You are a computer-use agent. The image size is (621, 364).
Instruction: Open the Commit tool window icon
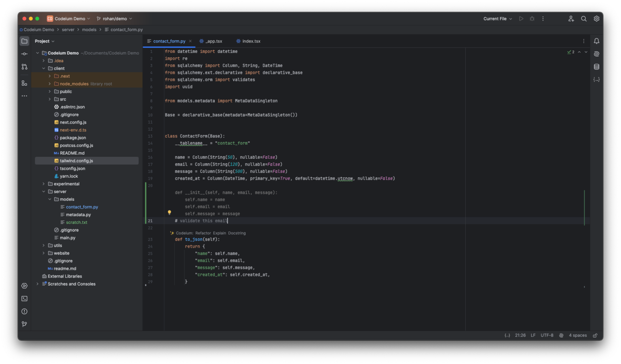[x=25, y=54]
